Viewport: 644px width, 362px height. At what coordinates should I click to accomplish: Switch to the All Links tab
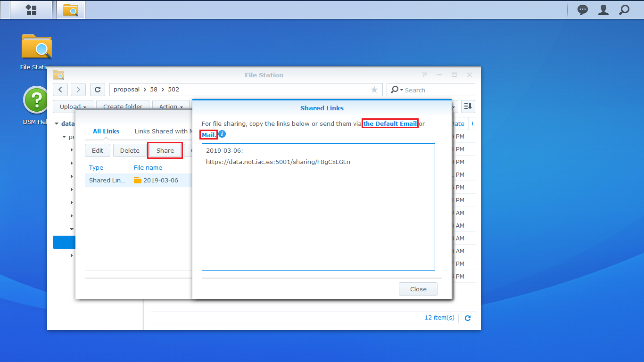coord(106,131)
